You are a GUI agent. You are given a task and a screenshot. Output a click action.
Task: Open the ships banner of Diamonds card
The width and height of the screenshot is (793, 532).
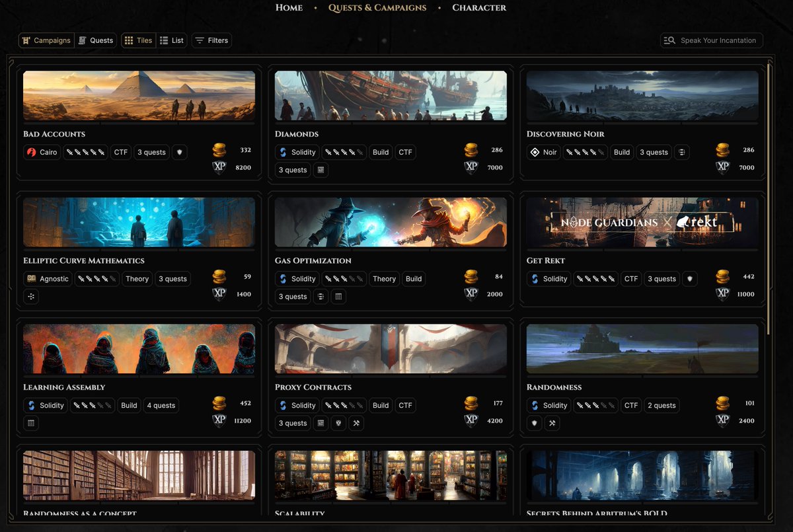(x=391, y=96)
